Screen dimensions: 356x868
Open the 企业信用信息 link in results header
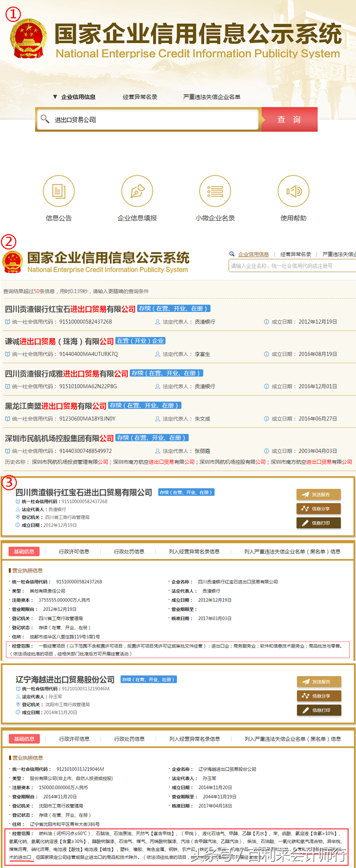tap(253, 254)
